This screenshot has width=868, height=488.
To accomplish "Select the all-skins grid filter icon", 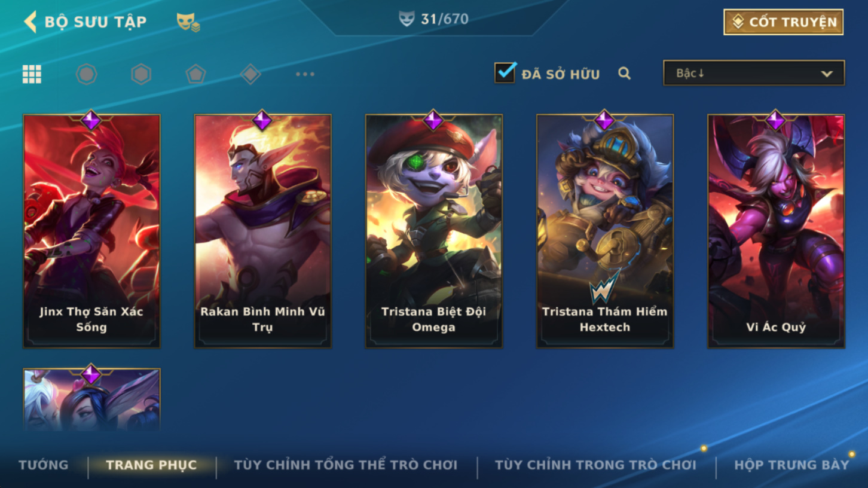I will (x=32, y=74).
